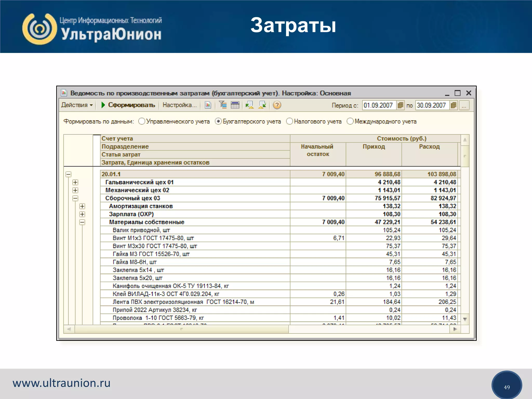Click the УльтраЮнион logo
Image resolution: width=532 pixels, height=399 pixels.
92,29
